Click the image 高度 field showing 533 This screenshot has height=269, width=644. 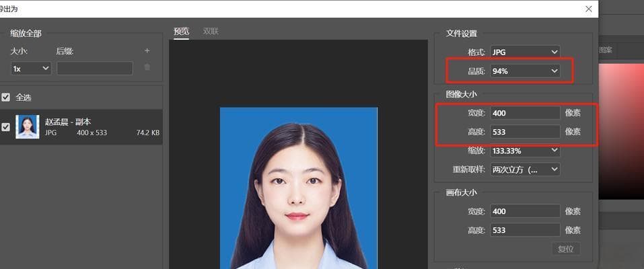[x=526, y=132]
